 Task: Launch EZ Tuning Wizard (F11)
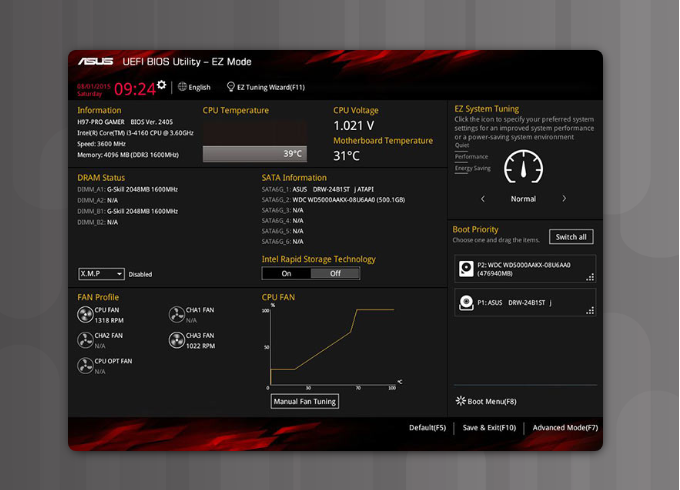point(266,87)
